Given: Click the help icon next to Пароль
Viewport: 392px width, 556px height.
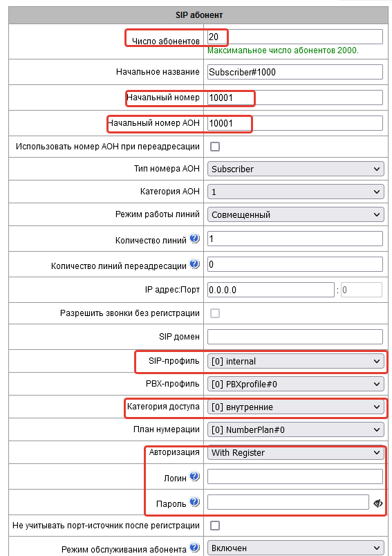Looking at the screenshot, I should pyautogui.click(x=194, y=502).
